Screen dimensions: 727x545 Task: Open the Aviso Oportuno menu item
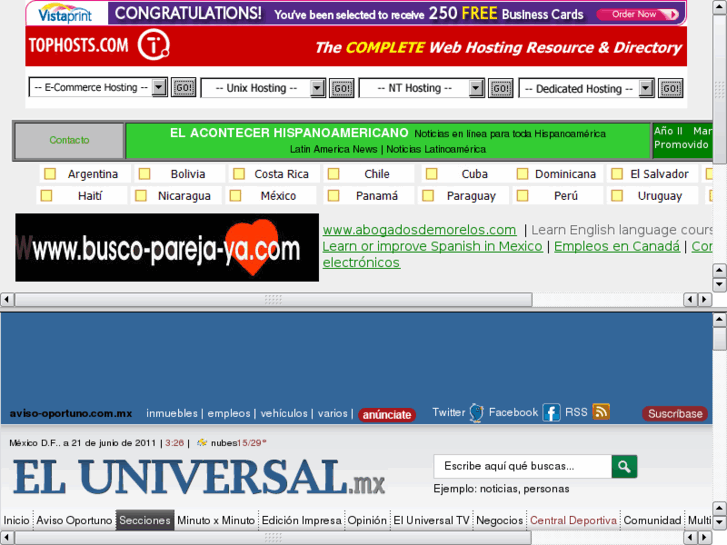pyautogui.click(x=74, y=520)
